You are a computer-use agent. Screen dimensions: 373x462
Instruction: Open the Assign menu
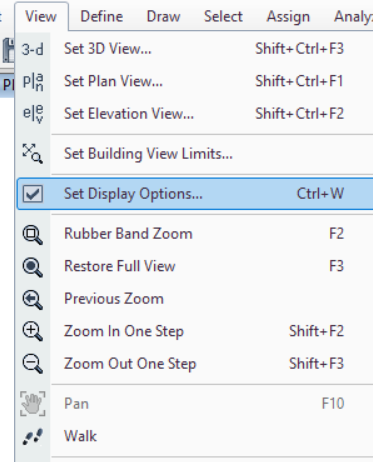click(x=288, y=16)
